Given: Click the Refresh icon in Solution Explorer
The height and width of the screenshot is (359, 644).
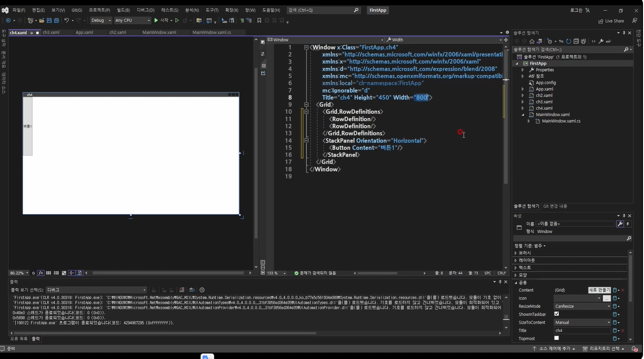Looking at the screenshot, I should point(568,41).
